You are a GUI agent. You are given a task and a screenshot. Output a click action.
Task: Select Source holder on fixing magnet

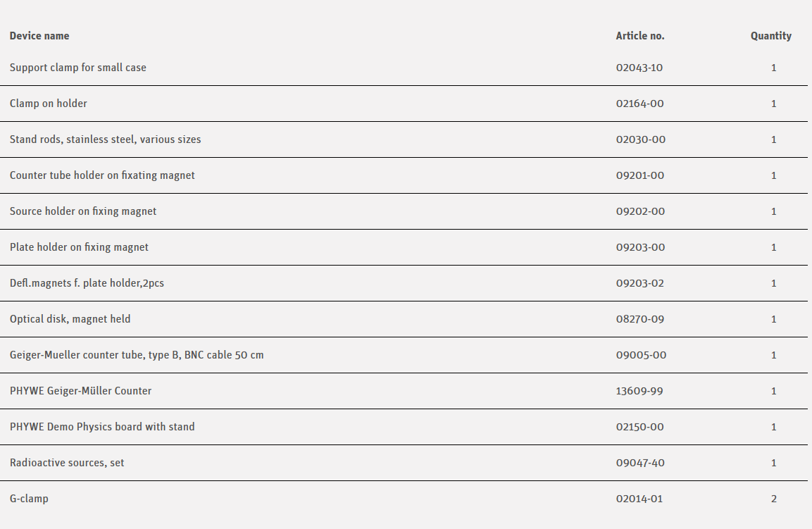pyautogui.click(x=83, y=211)
